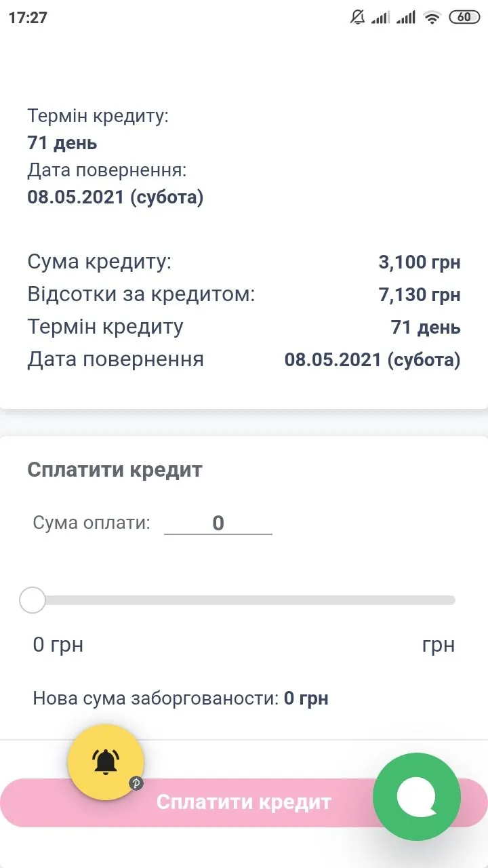This screenshot has height=868, width=488.
Task: Tap the 17:27 clock in status bar
Action: pyautogui.click(x=28, y=18)
